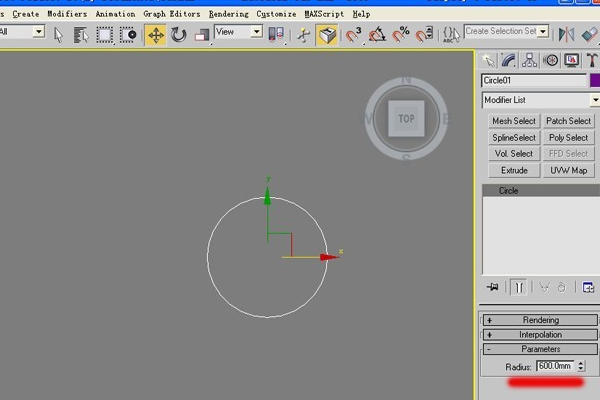
Task: Activate Select and Move tool
Action: [x=156, y=35]
